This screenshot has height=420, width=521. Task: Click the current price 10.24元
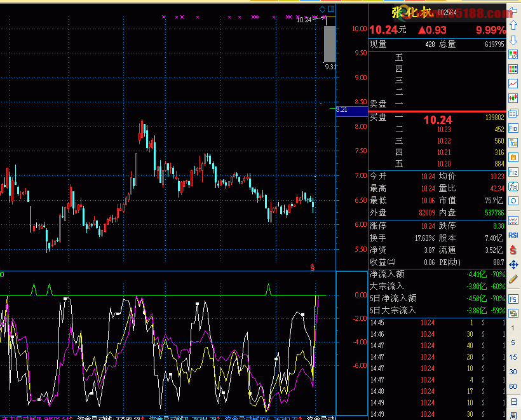(388, 30)
